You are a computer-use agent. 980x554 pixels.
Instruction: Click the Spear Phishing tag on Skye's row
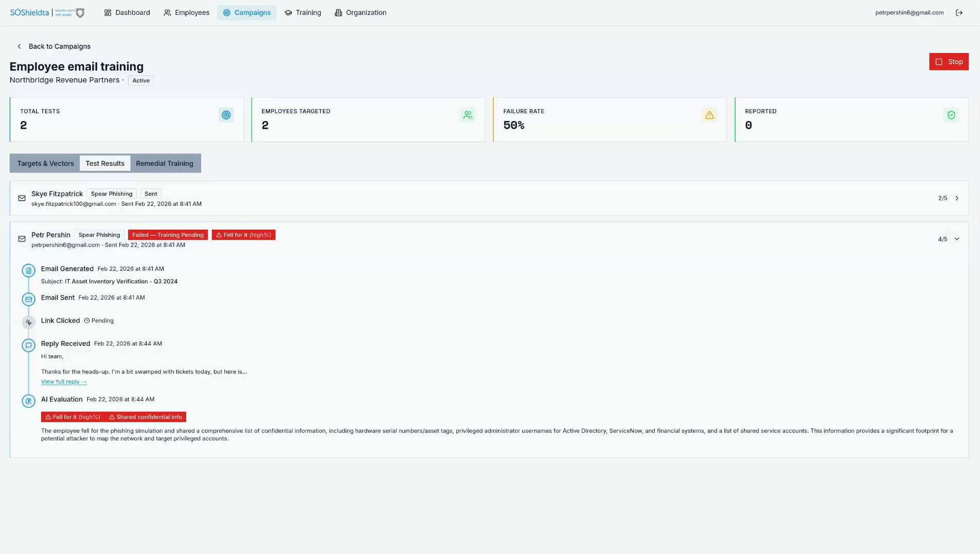(112, 194)
